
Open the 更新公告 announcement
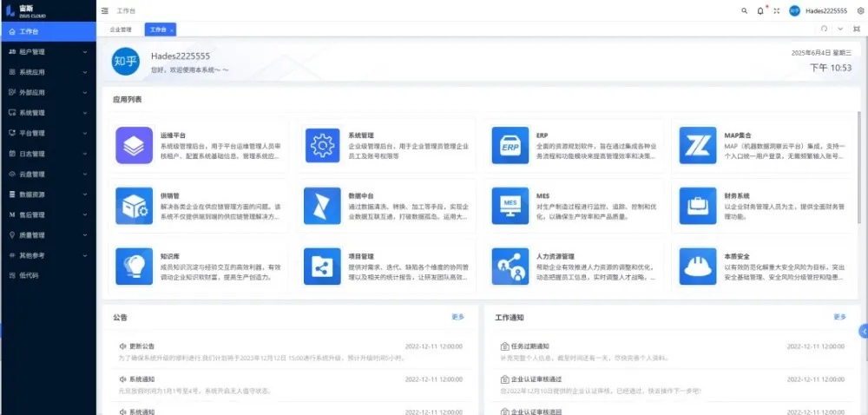291,352
